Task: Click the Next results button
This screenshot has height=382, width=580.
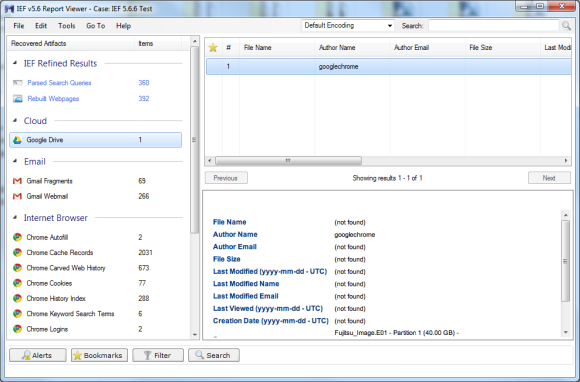Action: [549, 178]
